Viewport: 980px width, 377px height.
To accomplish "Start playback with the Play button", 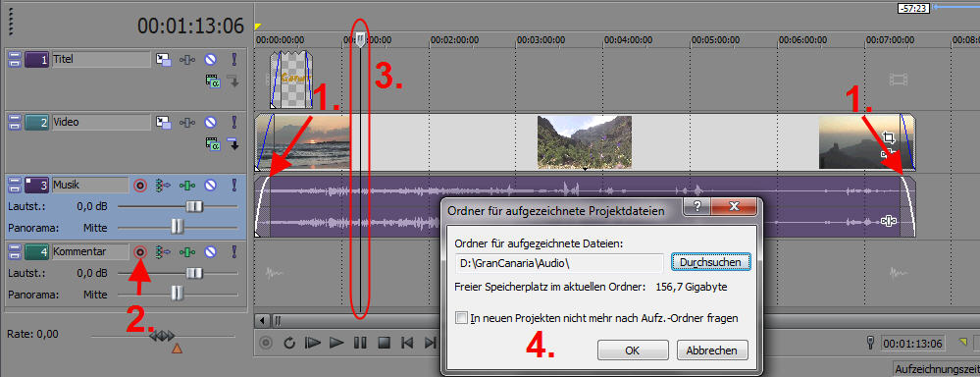I will tap(336, 342).
